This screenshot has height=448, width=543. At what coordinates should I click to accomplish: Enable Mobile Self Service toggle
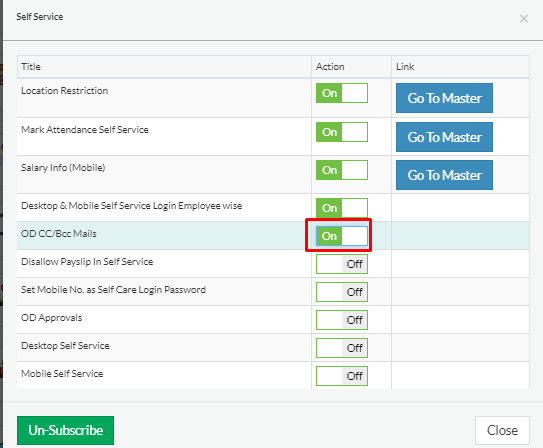(x=341, y=376)
